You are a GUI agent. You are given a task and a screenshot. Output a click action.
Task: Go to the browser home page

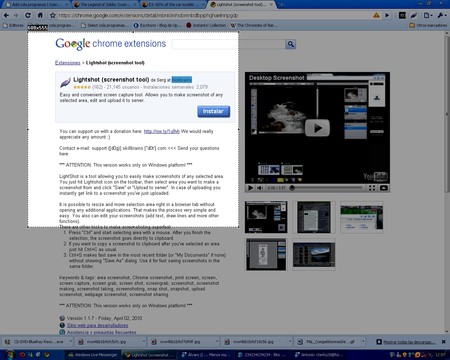pos(40,15)
